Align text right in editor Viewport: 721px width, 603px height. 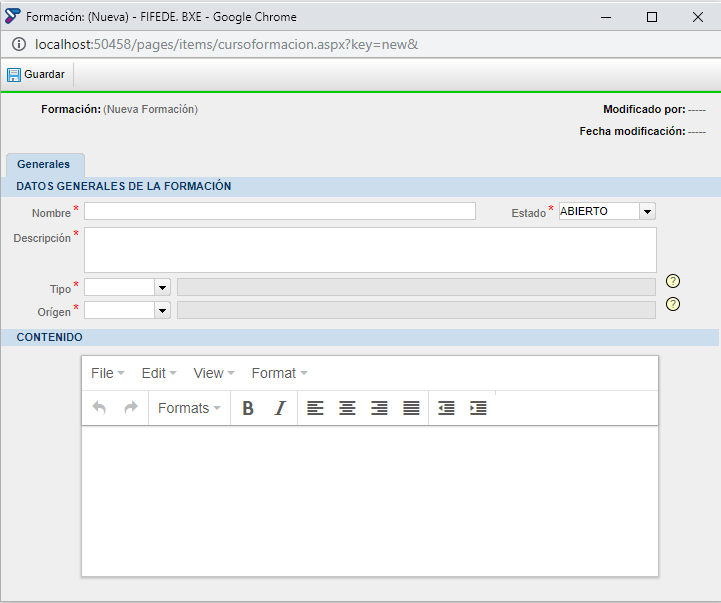(x=379, y=408)
